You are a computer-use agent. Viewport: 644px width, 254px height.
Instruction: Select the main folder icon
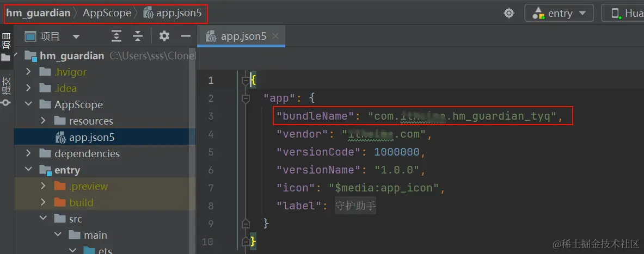pyautogui.click(x=75, y=236)
